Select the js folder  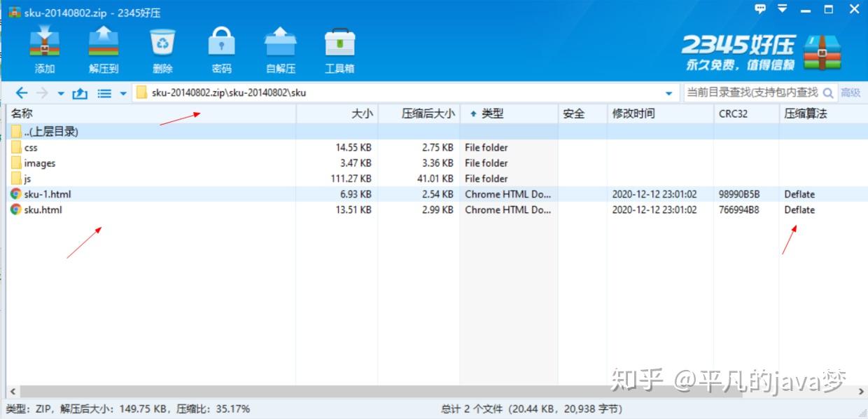[x=437, y=179]
